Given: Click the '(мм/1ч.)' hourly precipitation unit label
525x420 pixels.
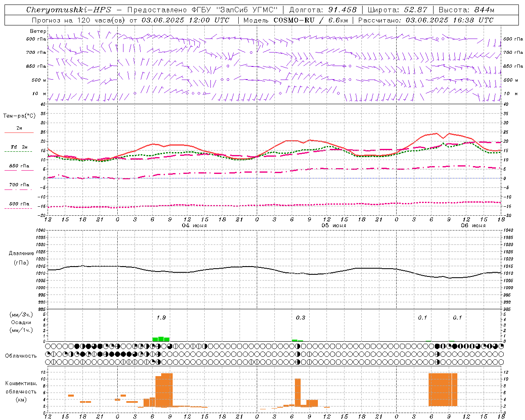Looking at the screenshot, I should point(21,330).
